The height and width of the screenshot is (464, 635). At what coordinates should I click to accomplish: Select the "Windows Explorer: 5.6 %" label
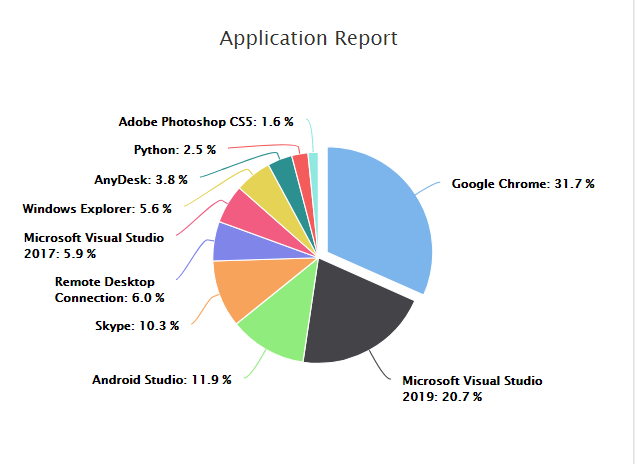point(97,209)
